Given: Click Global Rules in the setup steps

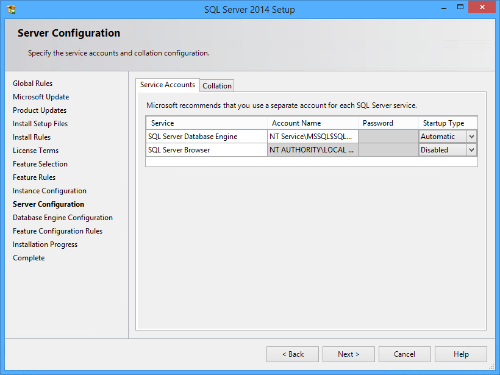Looking at the screenshot, I should tap(33, 83).
